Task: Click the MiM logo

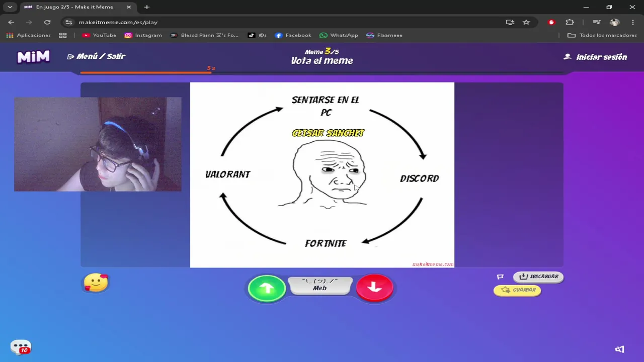Action: [x=34, y=57]
